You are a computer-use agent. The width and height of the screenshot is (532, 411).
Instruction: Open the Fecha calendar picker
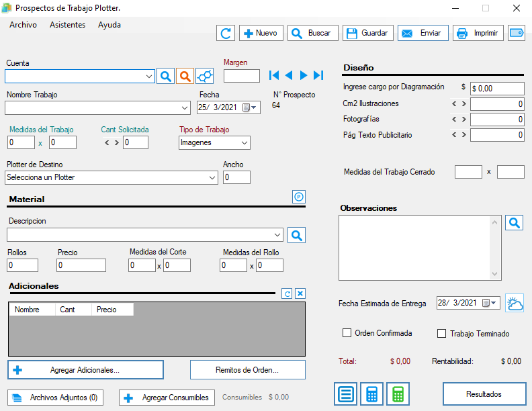coord(250,107)
